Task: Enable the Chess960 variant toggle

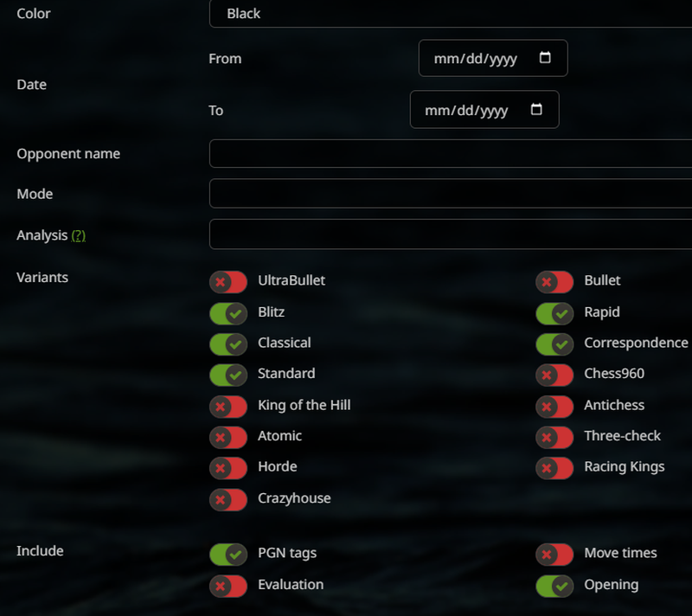Action: pyautogui.click(x=554, y=375)
